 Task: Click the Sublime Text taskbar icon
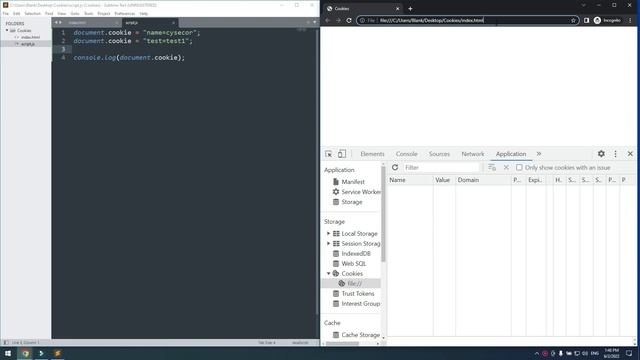click(x=58, y=353)
